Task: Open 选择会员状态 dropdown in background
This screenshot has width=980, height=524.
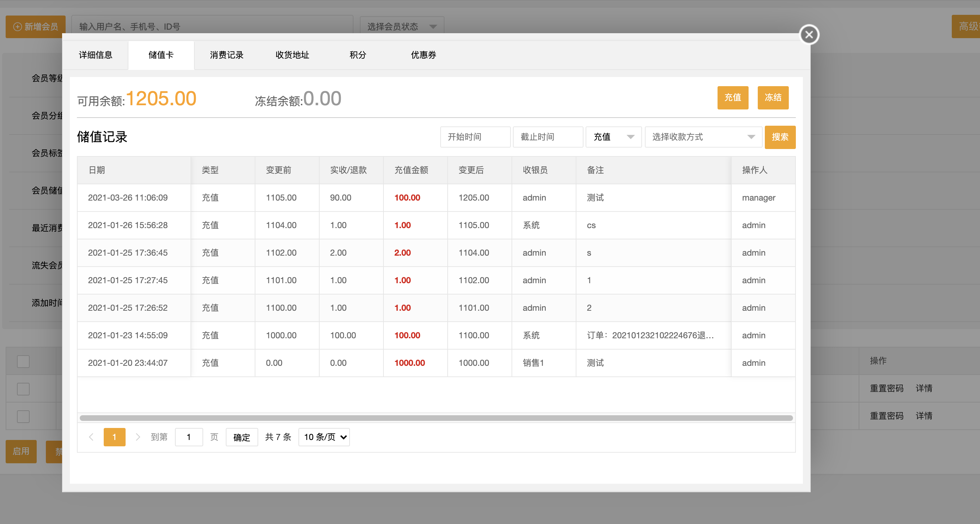Action: point(402,26)
